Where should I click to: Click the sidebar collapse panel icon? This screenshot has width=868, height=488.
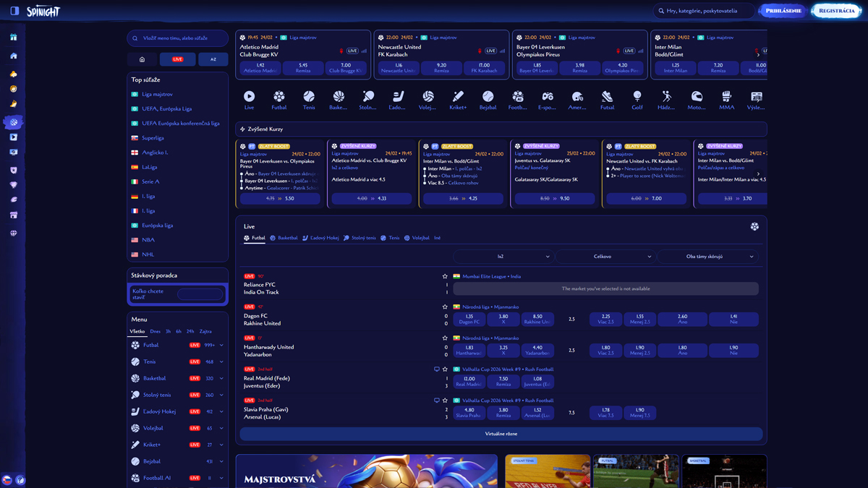tap(14, 11)
